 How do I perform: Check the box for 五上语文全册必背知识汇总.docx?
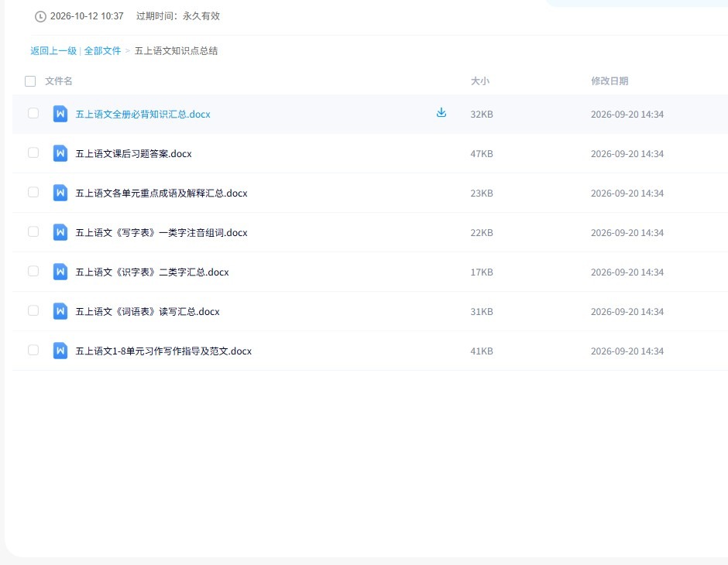33,113
